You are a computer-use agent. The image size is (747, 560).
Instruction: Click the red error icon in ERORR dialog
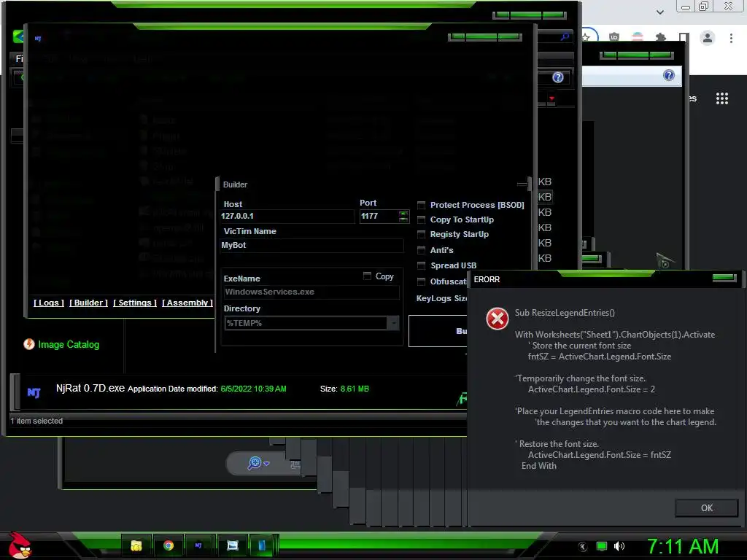pos(497,319)
